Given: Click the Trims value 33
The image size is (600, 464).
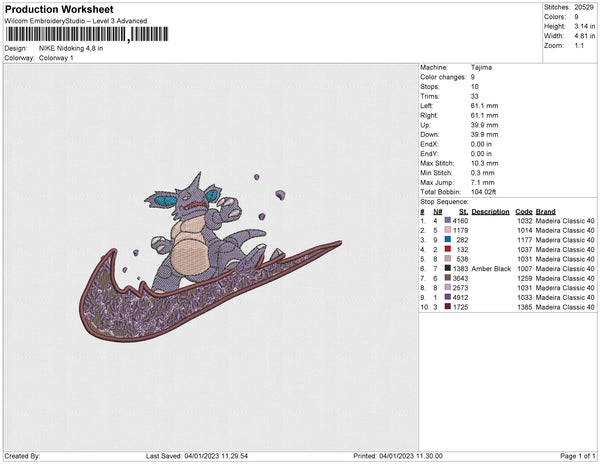Looking at the screenshot, I should coord(474,96).
